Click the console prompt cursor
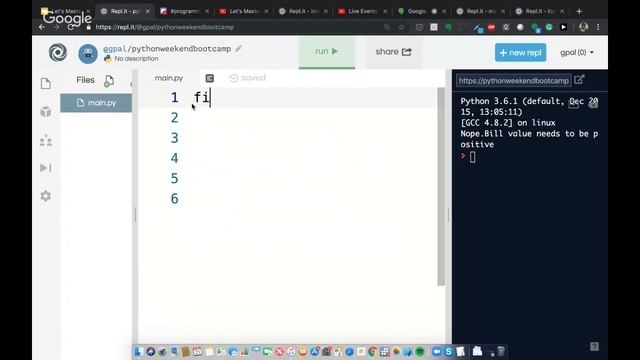 [x=472, y=157]
